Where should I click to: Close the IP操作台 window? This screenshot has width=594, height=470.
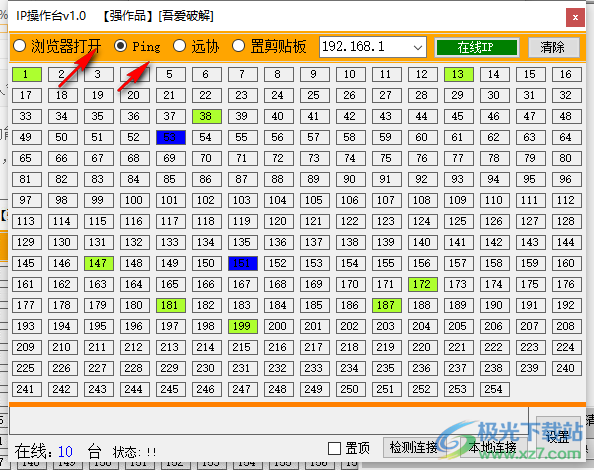click(575, 17)
